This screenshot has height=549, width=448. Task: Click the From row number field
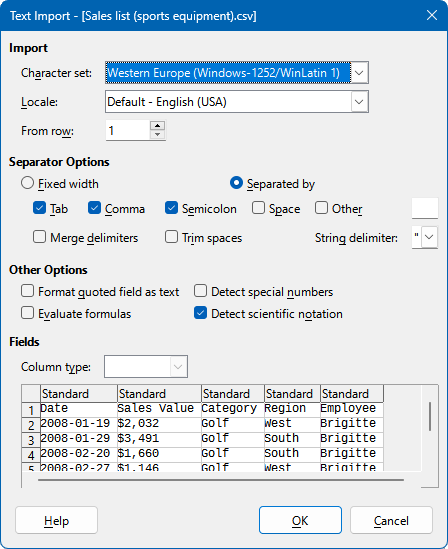point(128,131)
